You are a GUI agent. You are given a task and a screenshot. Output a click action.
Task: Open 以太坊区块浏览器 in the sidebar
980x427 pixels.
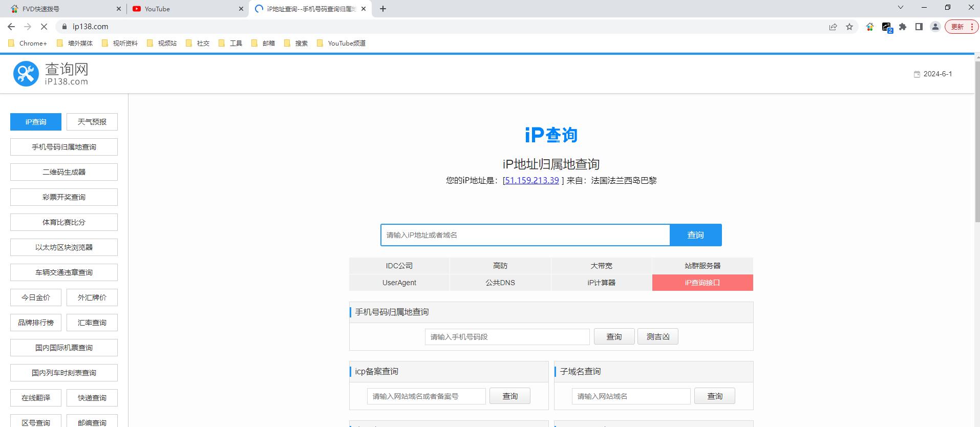[64, 247]
